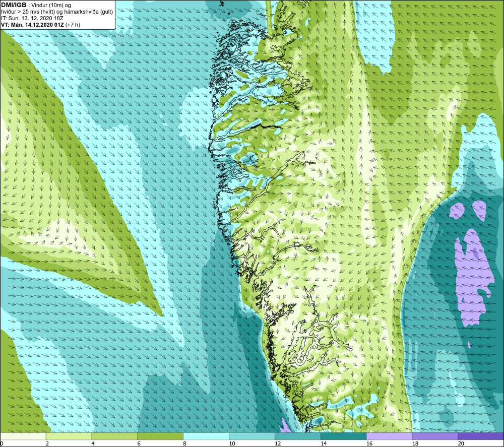
Task: Choose the dark green 6–8 legend swatch
Action: click(160, 436)
